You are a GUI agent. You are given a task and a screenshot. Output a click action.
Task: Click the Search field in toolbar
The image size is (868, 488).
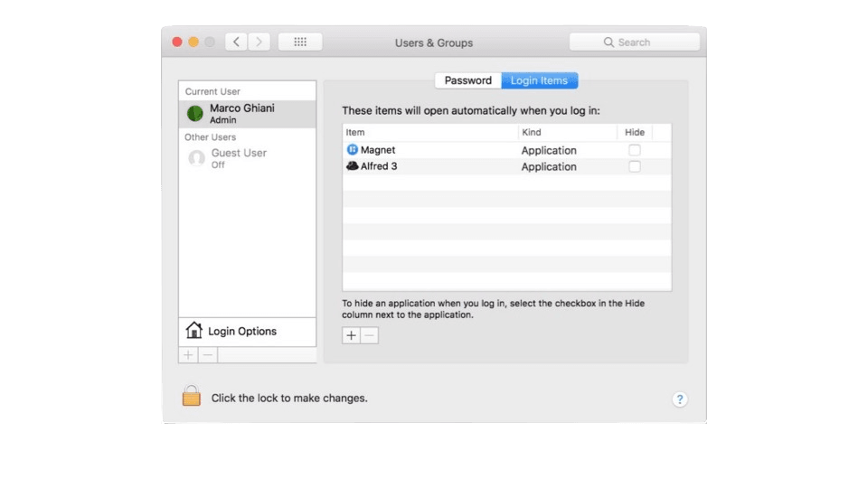(x=634, y=42)
